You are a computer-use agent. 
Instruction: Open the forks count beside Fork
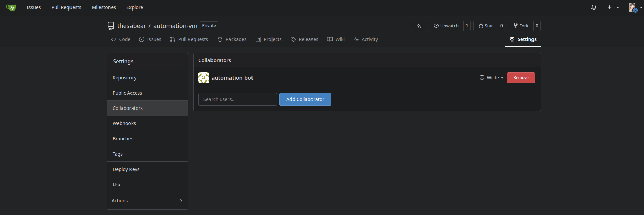pyautogui.click(x=537, y=26)
